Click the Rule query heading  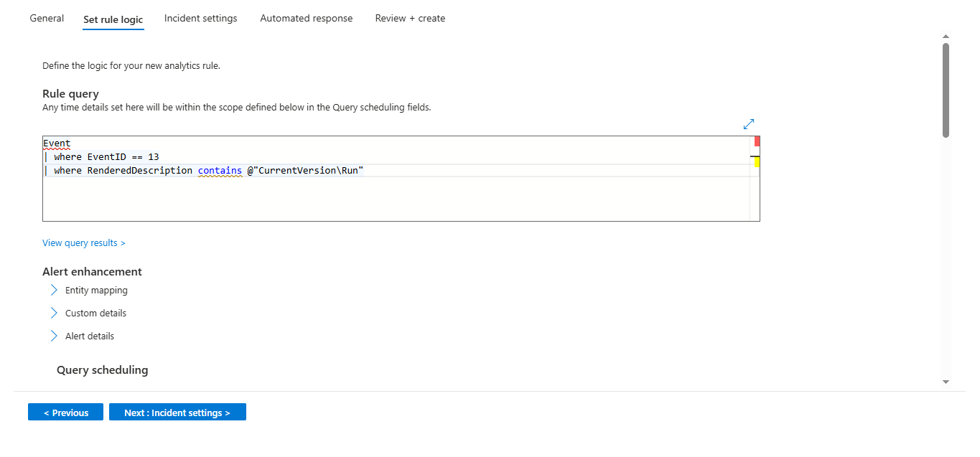click(70, 94)
